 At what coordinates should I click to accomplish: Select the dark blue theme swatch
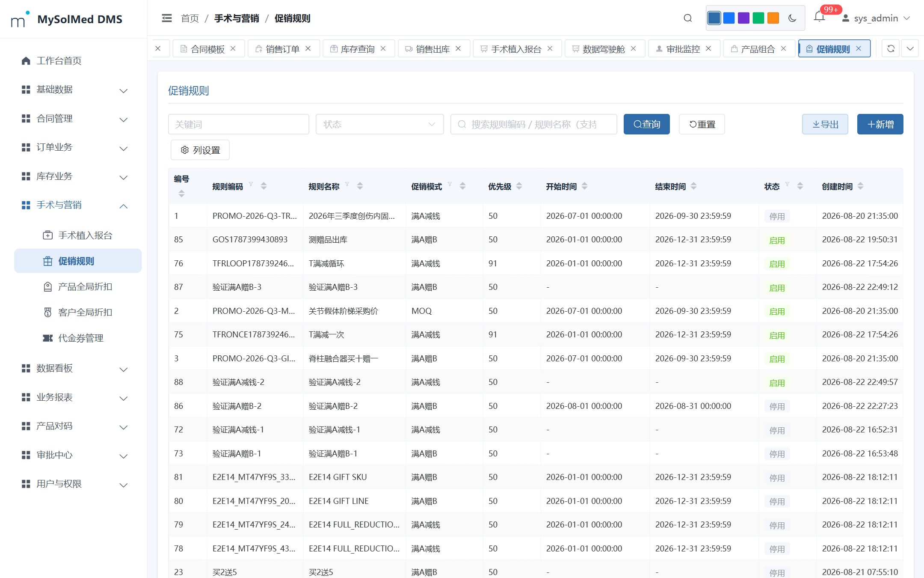[714, 18]
